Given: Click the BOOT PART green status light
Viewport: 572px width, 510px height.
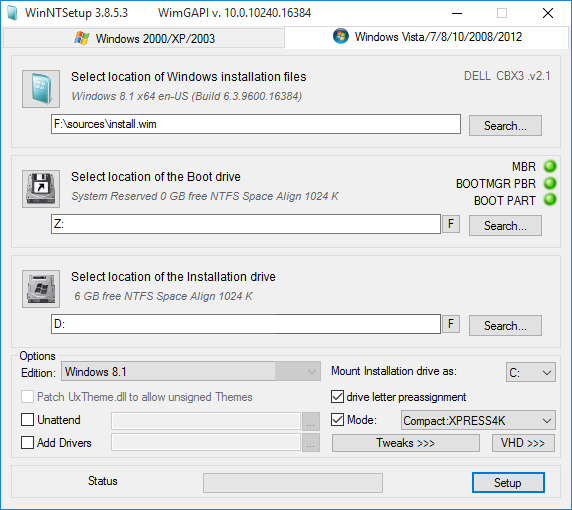Looking at the screenshot, I should [550, 200].
